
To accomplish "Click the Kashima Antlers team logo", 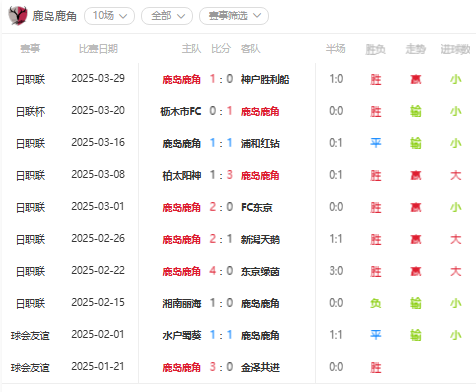I will tap(18, 15).
